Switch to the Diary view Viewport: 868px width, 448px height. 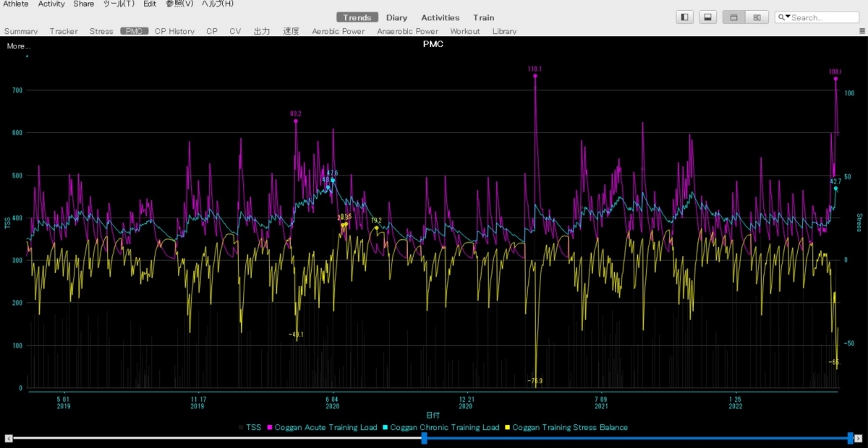coord(396,17)
